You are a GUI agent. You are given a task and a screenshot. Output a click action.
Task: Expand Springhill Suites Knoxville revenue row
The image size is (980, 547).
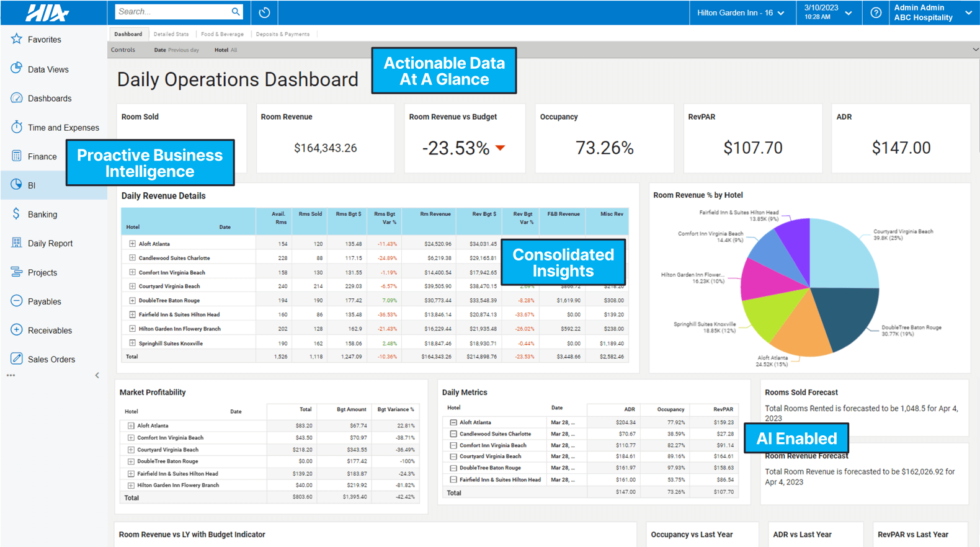tap(132, 343)
